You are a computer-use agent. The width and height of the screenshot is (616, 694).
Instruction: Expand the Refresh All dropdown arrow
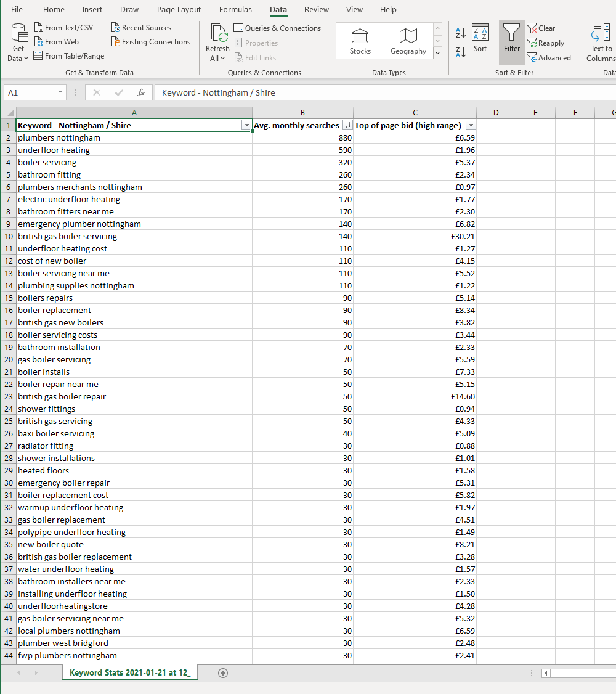pyautogui.click(x=222, y=59)
